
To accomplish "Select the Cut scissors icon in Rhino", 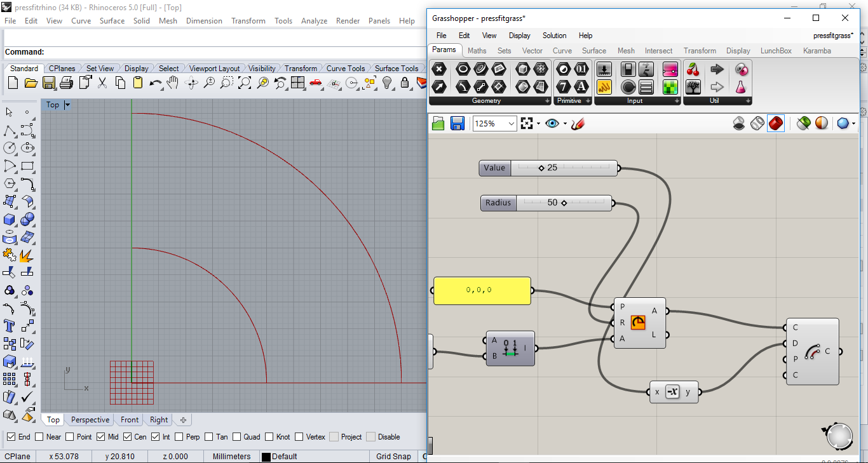I will coord(102,83).
